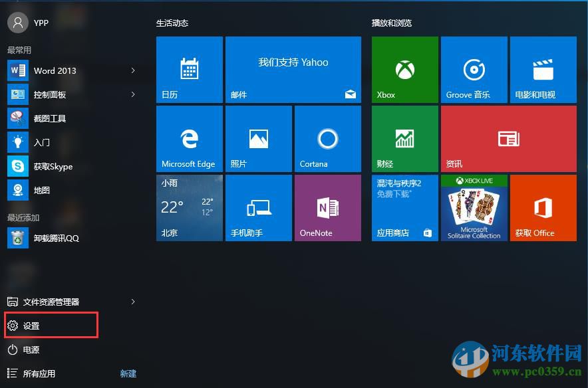The height and width of the screenshot is (388, 588).
Task: Open the 手机助手 app
Action: tap(258, 207)
